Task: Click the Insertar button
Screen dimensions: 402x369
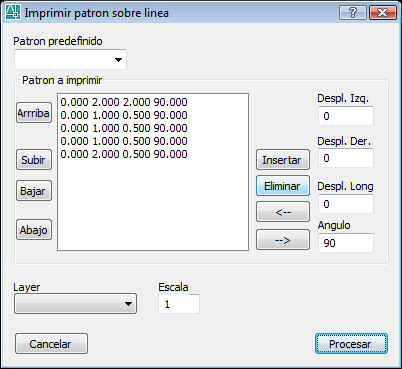Action: (x=283, y=160)
